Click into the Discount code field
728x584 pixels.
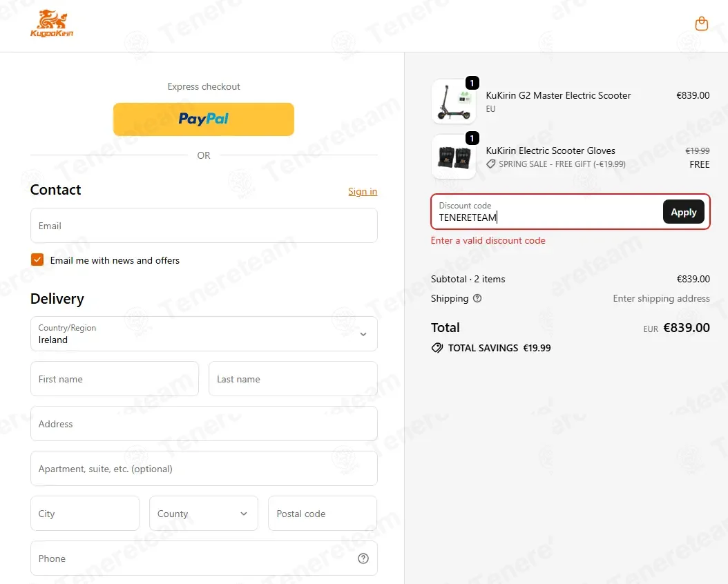[546, 212]
